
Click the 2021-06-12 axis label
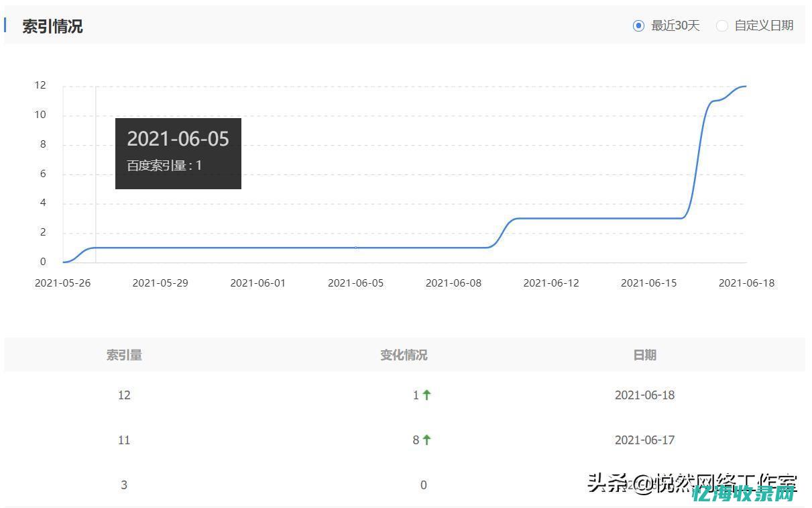[551, 283]
